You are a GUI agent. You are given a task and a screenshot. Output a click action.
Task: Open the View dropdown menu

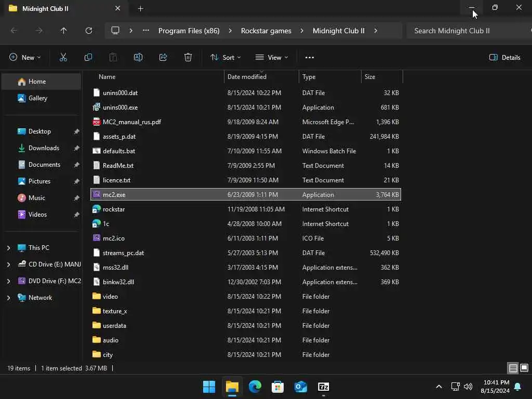click(271, 57)
